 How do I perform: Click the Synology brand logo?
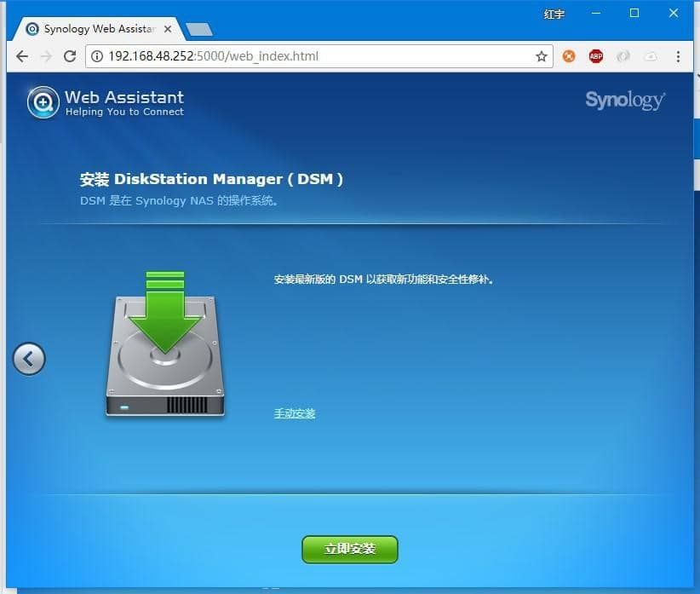(624, 101)
